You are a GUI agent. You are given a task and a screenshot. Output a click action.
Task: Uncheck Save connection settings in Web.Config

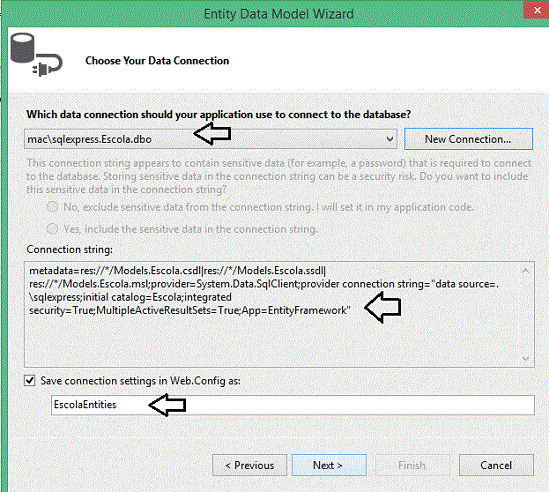(30, 380)
